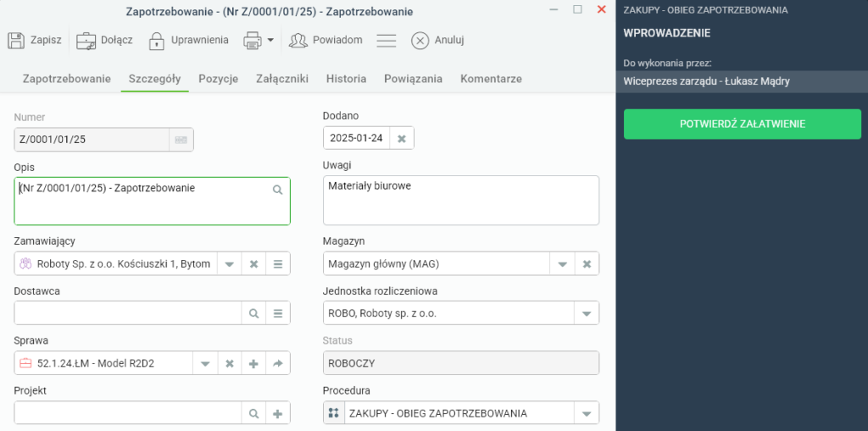
Task: Search Projekt with magnifier icon
Action: coord(253,413)
